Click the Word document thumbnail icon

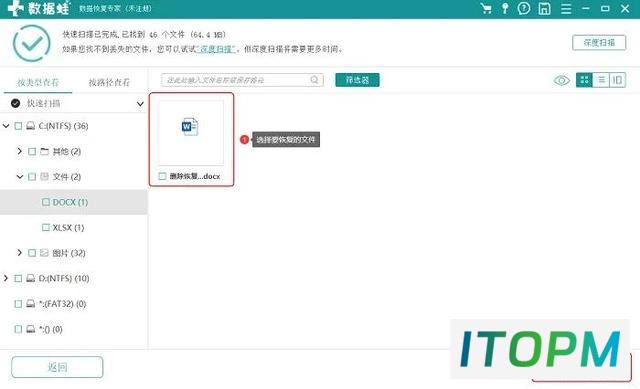190,127
